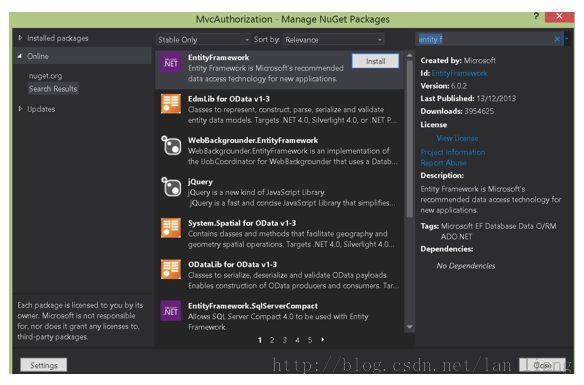Select the EntityFramework package title

pyautogui.click(x=218, y=57)
